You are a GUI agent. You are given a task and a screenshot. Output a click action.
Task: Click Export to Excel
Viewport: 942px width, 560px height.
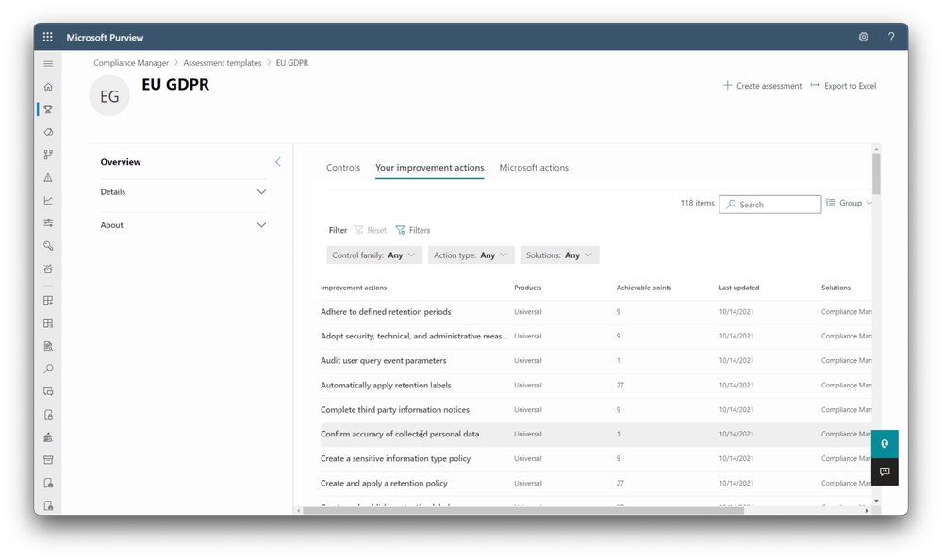pyautogui.click(x=844, y=86)
